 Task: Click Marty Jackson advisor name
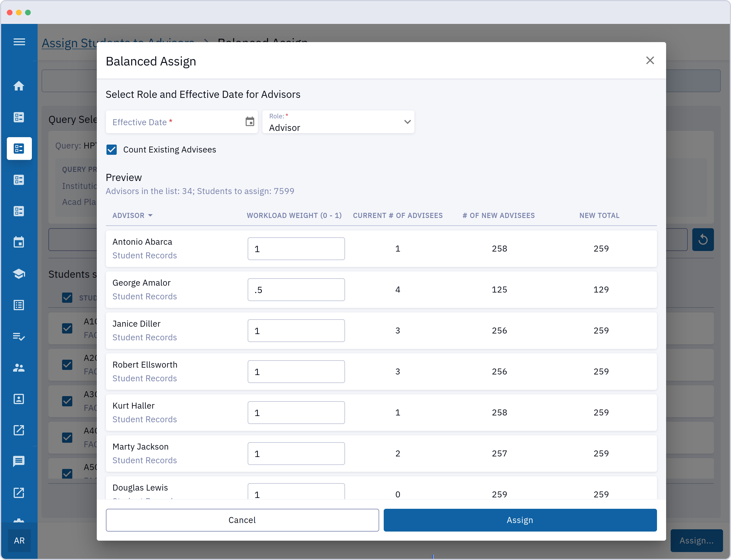(x=140, y=447)
